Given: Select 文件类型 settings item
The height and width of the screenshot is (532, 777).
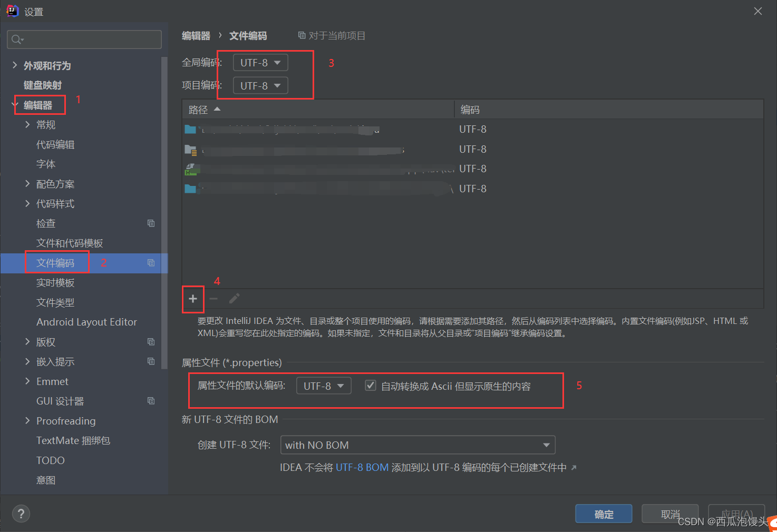Looking at the screenshot, I should (x=55, y=302).
